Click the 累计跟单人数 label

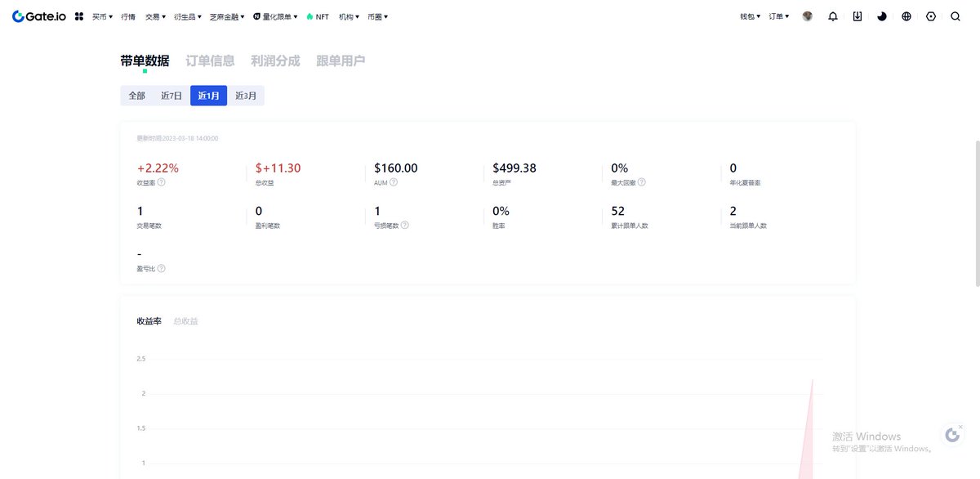[630, 226]
